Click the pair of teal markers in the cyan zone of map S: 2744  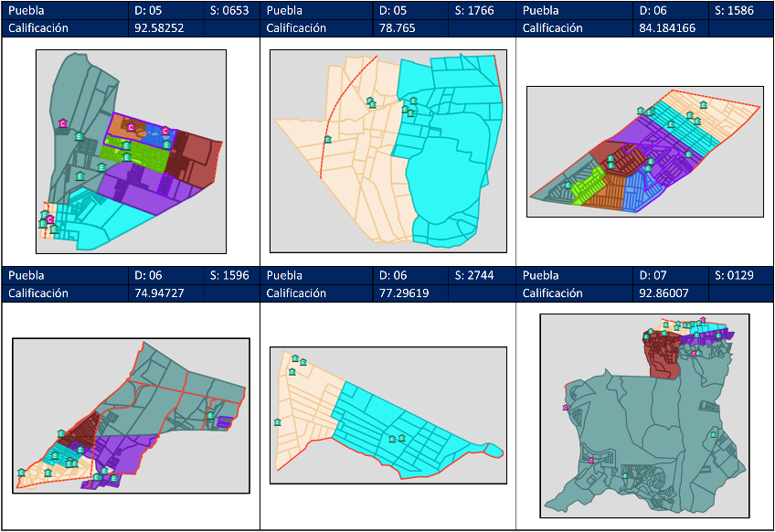click(397, 439)
